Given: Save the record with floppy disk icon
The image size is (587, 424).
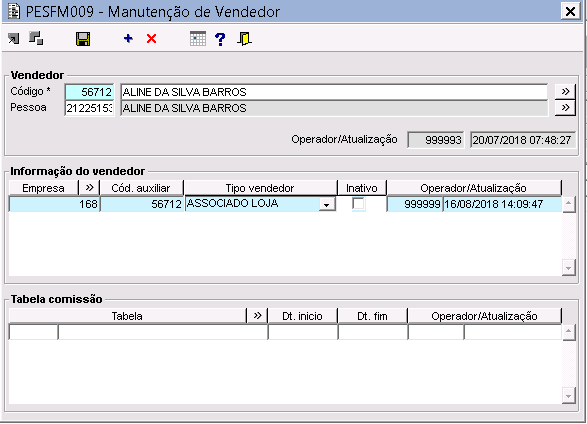Looking at the screenshot, I should point(83,39).
